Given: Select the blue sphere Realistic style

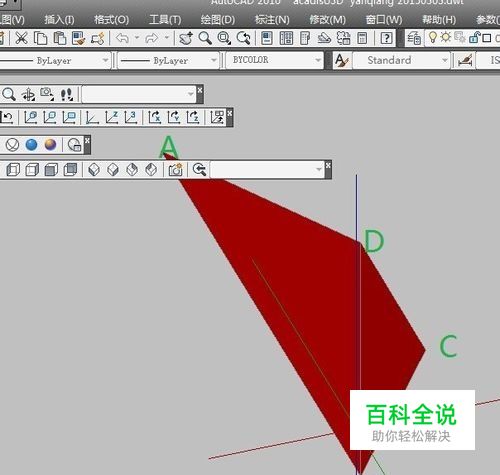Looking at the screenshot, I should click(32, 145).
